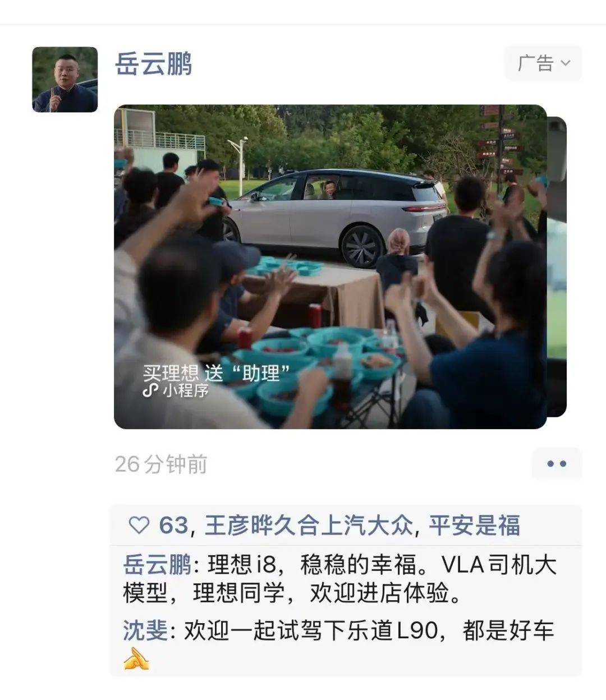This screenshot has height=700, width=606.
Task: Show the next carousel card peeking right
Action: tap(557, 267)
